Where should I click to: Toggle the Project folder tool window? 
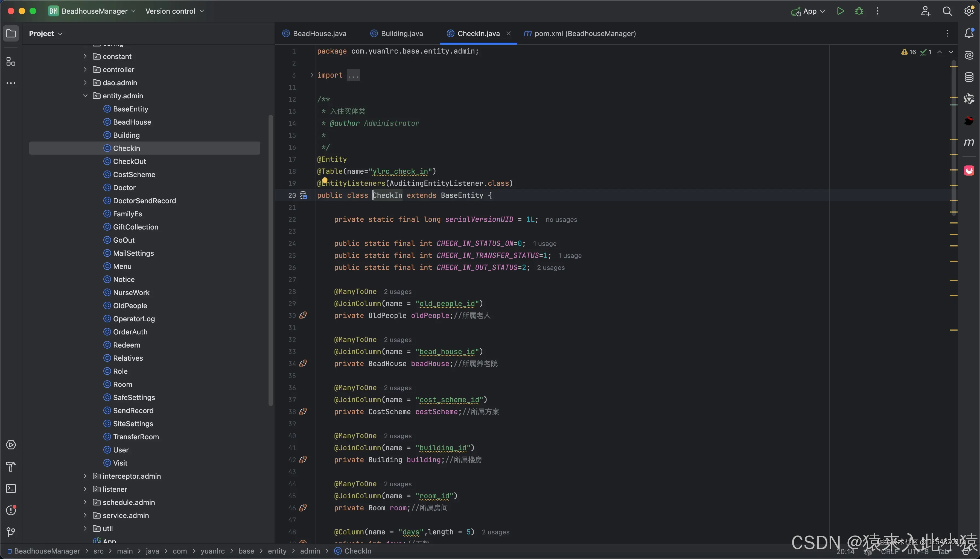click(x=11, y=33)
